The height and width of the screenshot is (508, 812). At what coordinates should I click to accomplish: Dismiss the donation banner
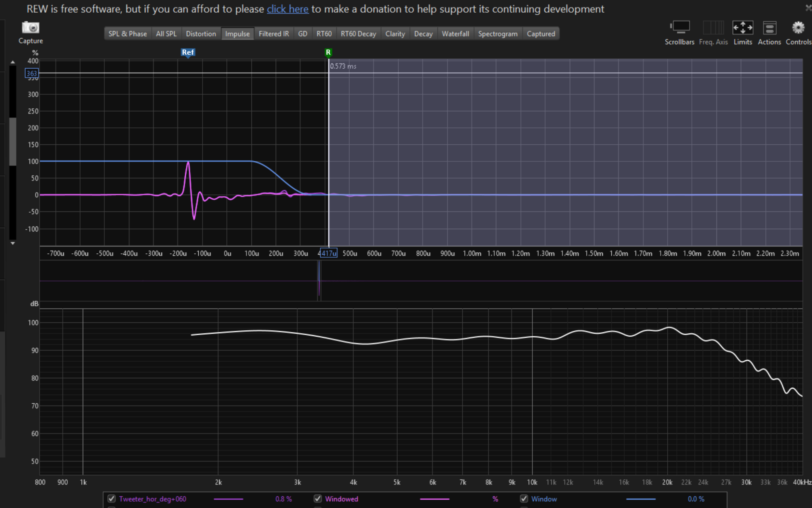coord(808,8)
